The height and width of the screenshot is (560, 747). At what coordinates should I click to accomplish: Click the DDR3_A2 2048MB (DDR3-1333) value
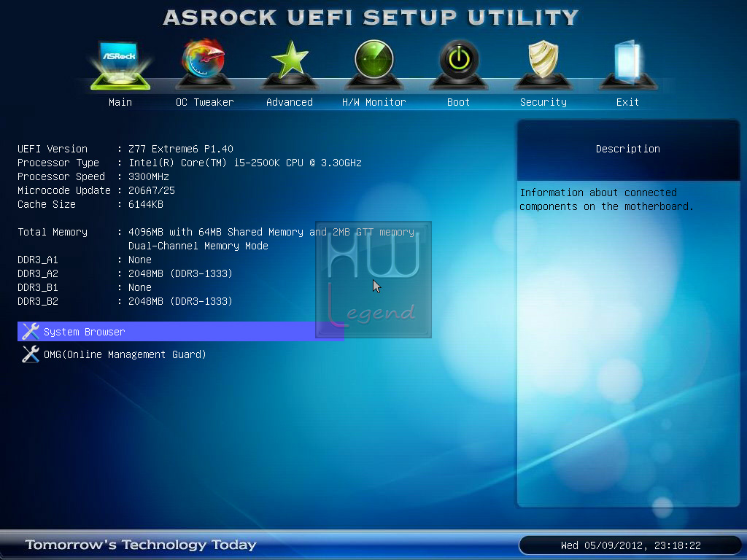click(x=180, y=273)
